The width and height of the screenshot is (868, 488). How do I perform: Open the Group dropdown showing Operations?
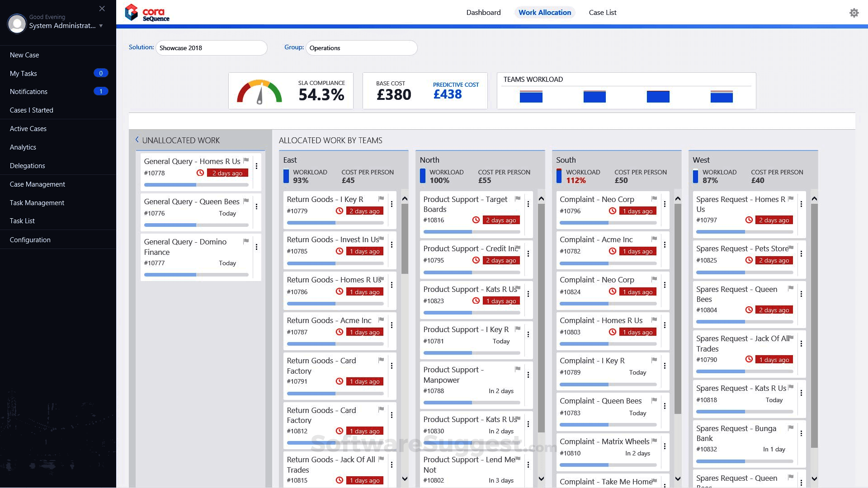[361, 48]
